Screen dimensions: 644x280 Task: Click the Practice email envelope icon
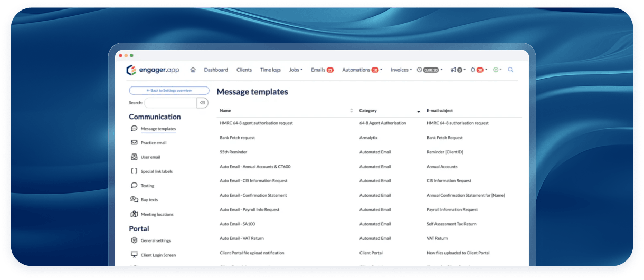coord(134,142)
